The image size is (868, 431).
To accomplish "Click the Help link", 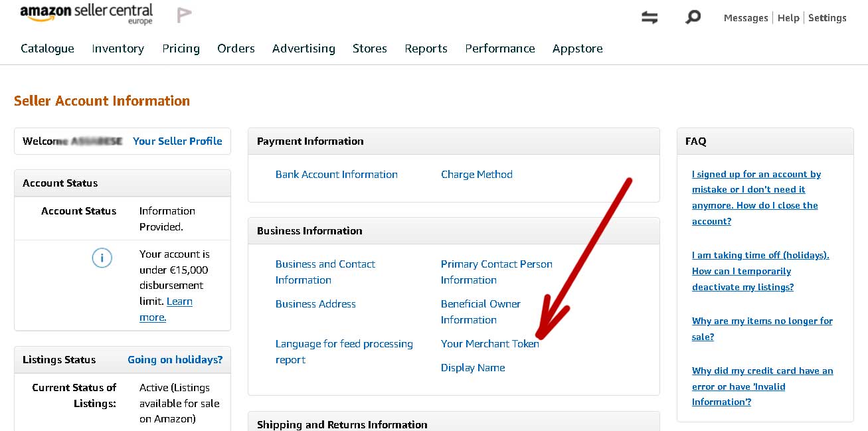I will coord(788,18).
